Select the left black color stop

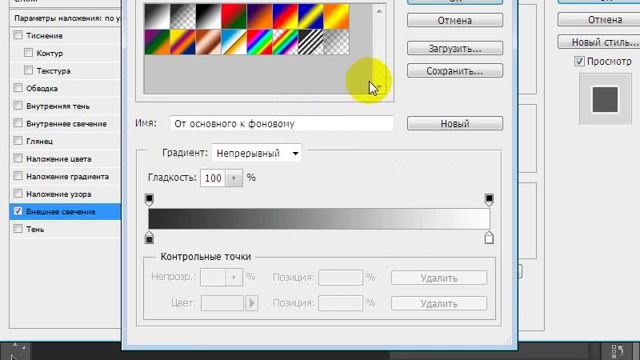pos(149,238)
